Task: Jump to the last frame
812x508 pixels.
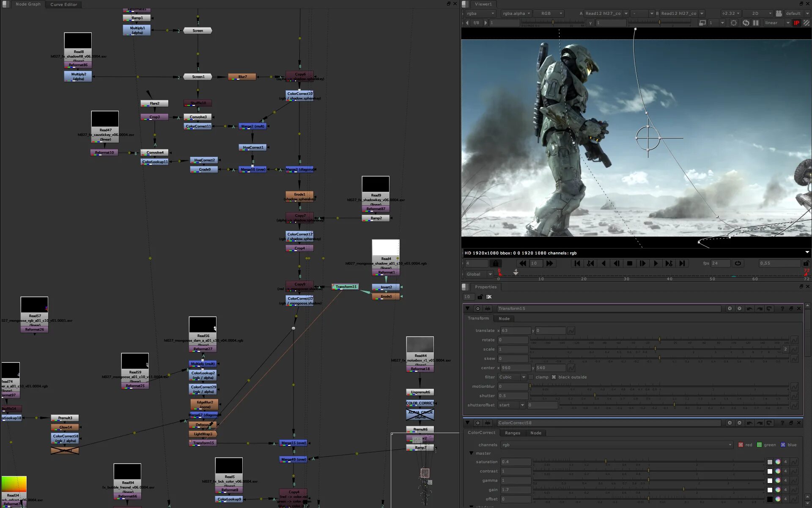Action: (682, 263)
